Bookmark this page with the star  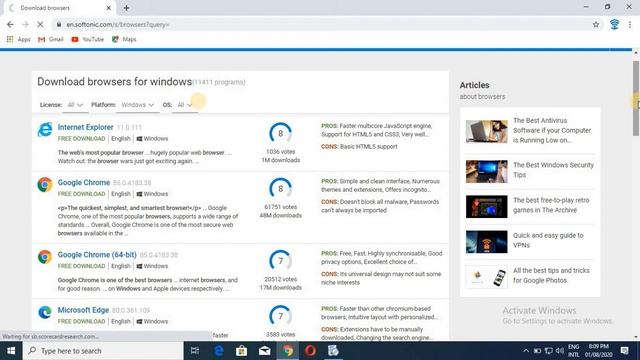pos(596,24)
